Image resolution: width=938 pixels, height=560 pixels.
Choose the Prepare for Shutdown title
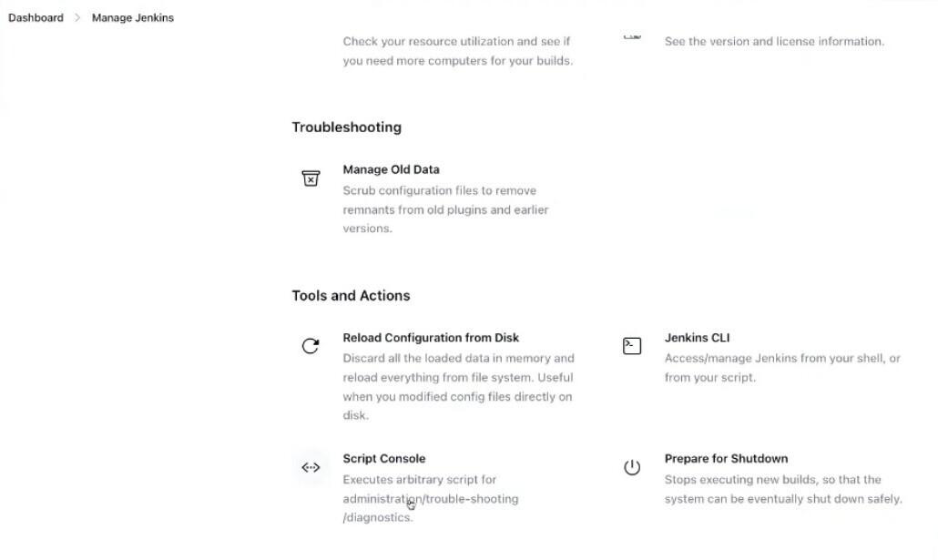pos(726,458)
